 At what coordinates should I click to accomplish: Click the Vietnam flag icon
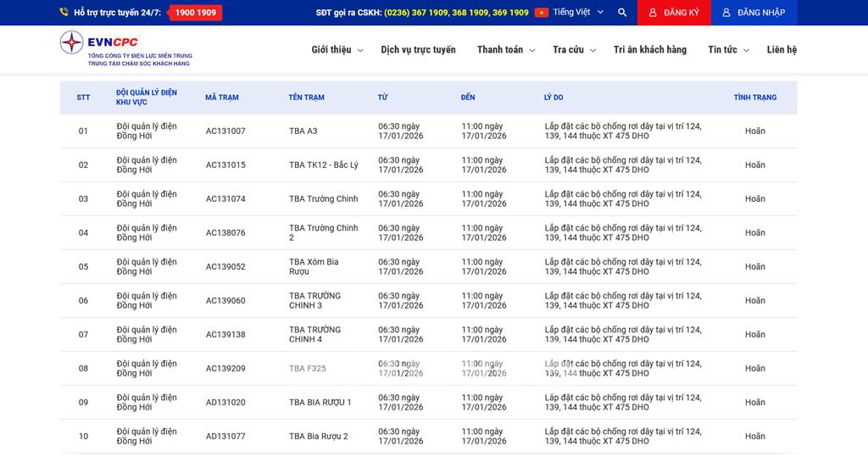(x=542, y=13)
